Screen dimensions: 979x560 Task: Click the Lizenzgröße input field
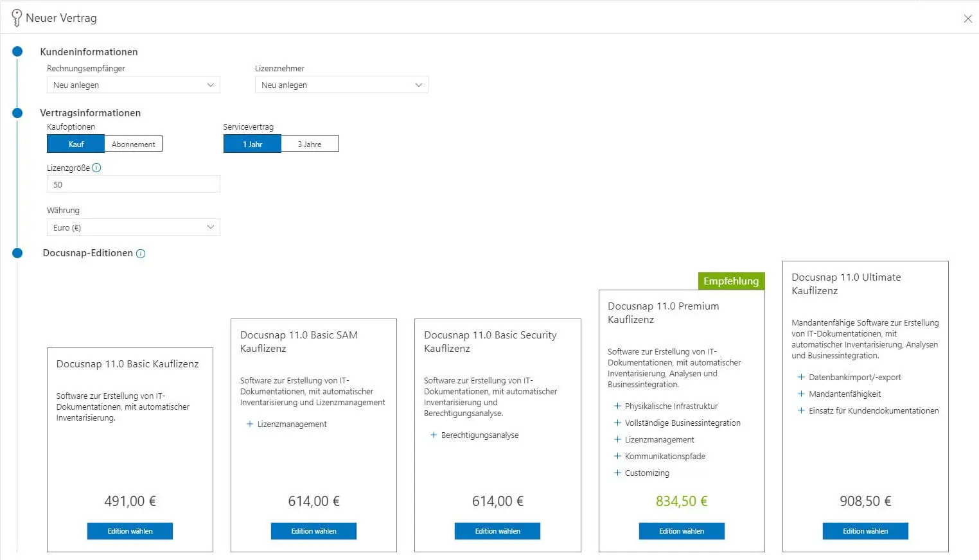tap(133, 184)
